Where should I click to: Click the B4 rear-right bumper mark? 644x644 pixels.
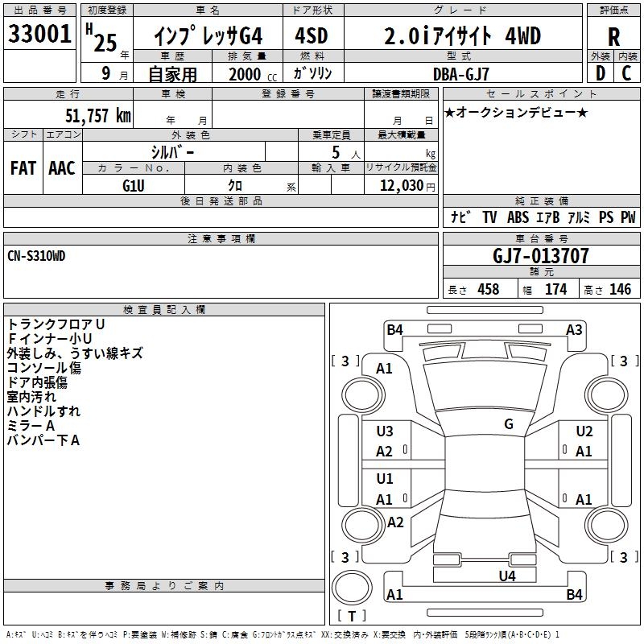(x=574, y=594)
